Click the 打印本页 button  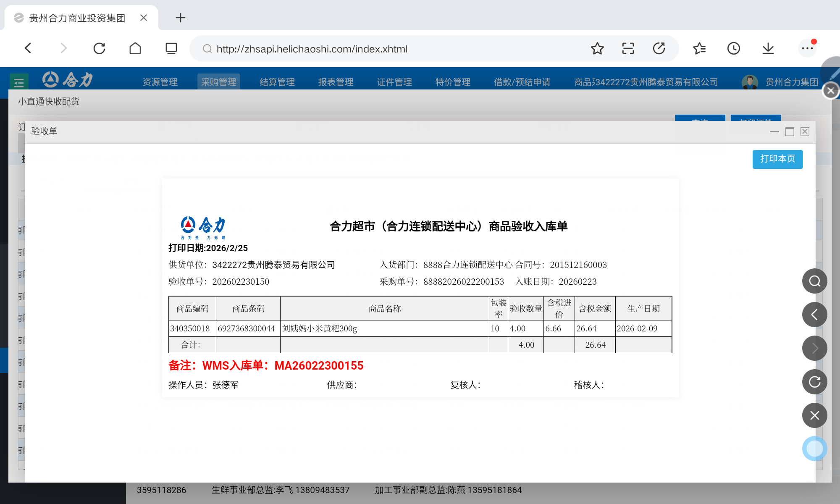point(777,159)
